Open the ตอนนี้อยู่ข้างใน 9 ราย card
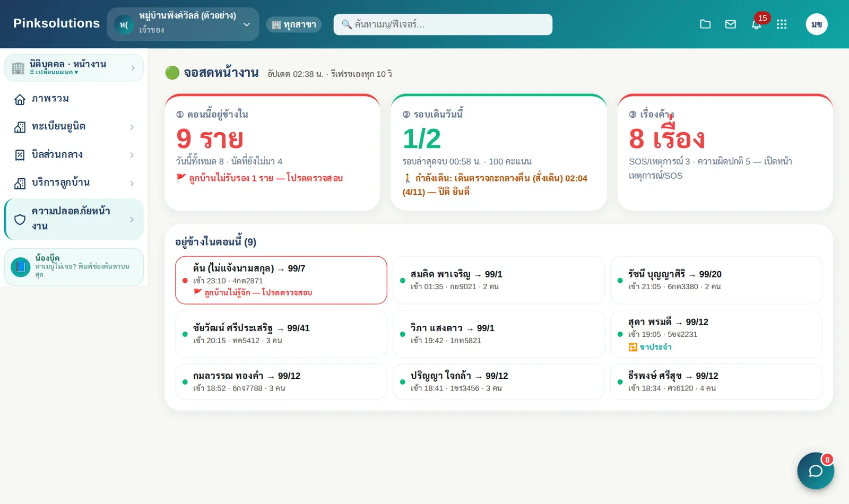This screenshot has width=849, height=504. point(272,152)
